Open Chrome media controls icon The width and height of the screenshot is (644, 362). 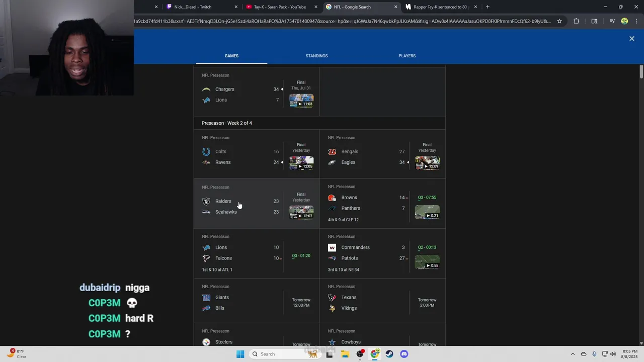[612, 21]
